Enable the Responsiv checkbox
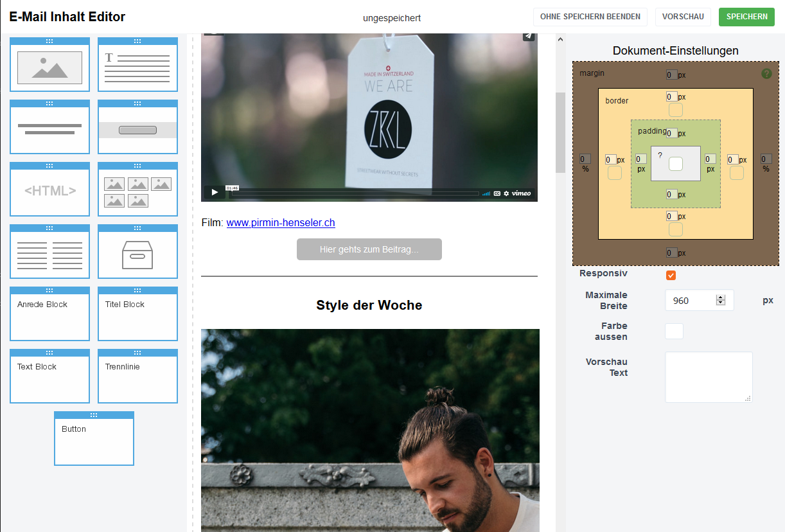Viewport: 785px width, 532px height. 671,276
